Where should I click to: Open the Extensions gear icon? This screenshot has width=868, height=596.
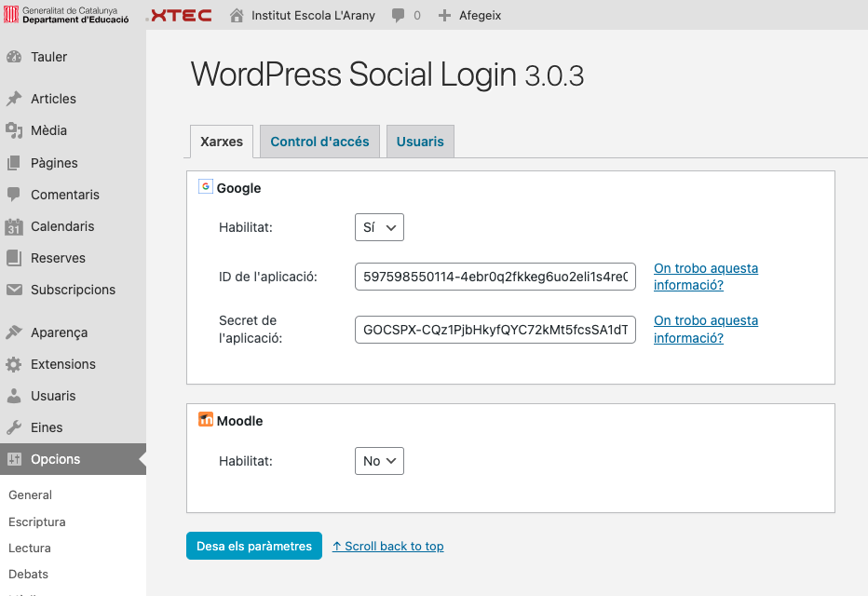pos(14,364)
